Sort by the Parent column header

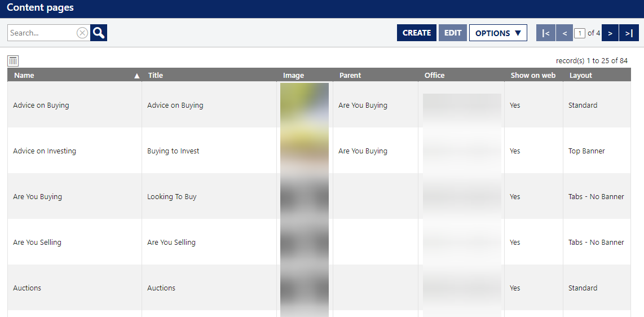coord(350,76)
